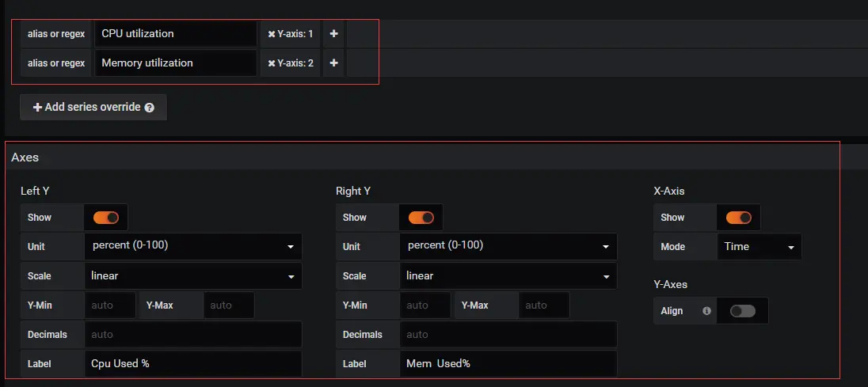This screenshot has width=868, height=387.
Task: Open Left Y Unit dropdown
Action: click(192, 246)
